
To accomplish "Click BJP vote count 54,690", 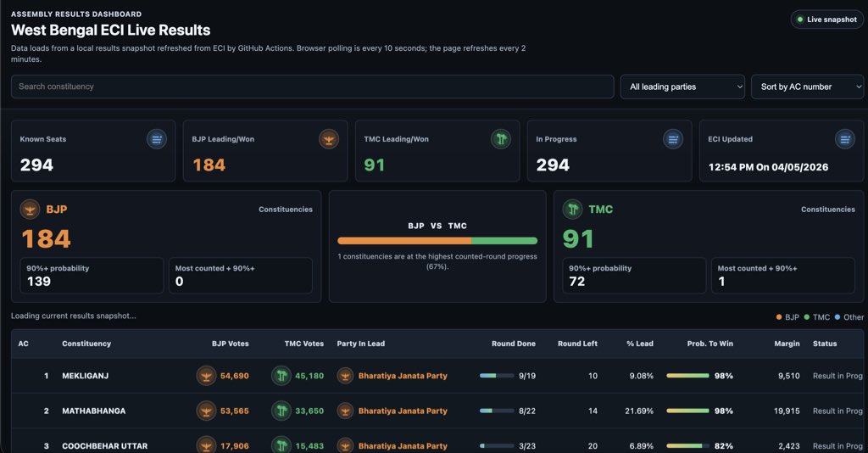I will [x=235, y=376].
